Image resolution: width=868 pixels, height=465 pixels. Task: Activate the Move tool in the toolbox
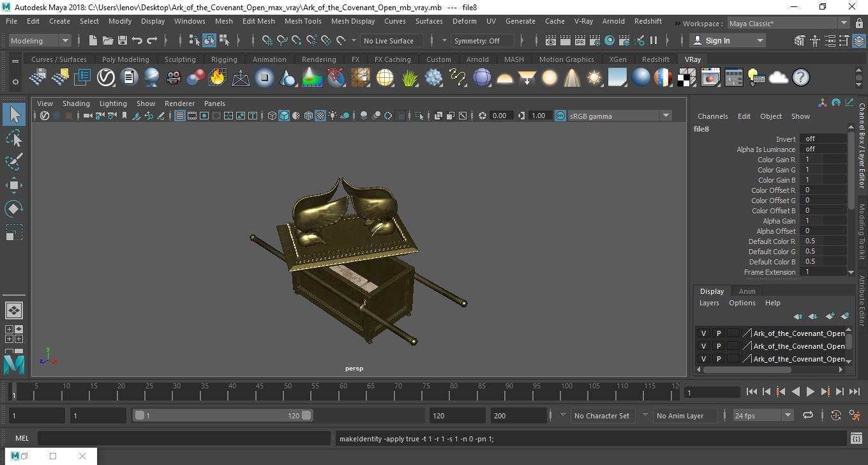point(14,185)
